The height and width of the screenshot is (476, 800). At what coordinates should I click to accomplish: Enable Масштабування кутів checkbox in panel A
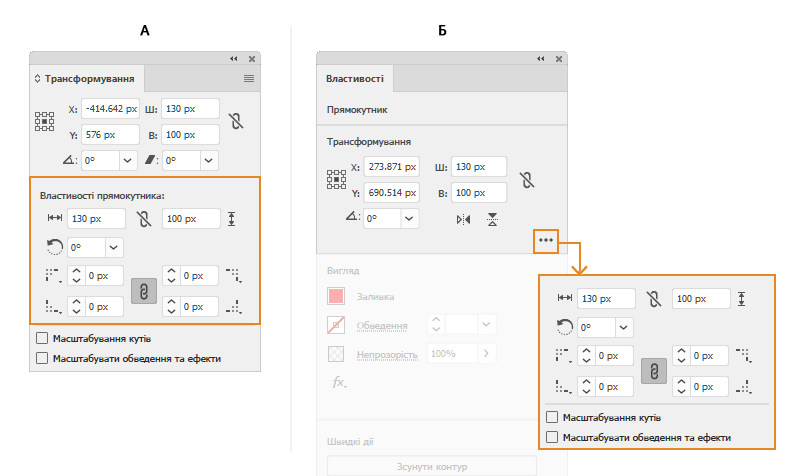coord(42,339)
